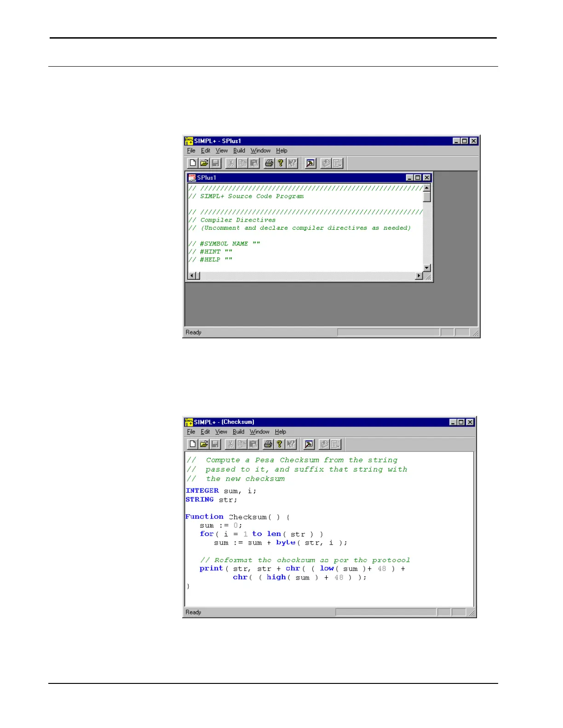Click Print icon in SPlus1 window toolbar
This screenshot has width=563, height=728.
coord(269,163)
